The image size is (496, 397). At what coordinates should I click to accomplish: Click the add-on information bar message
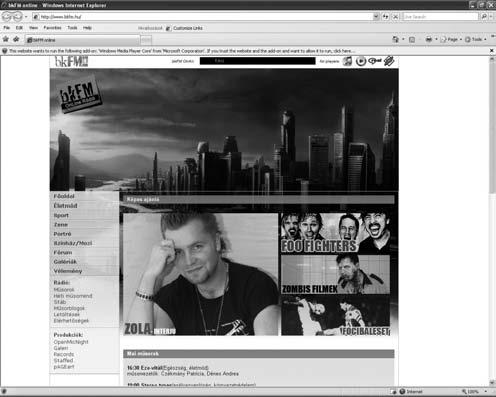182,51
